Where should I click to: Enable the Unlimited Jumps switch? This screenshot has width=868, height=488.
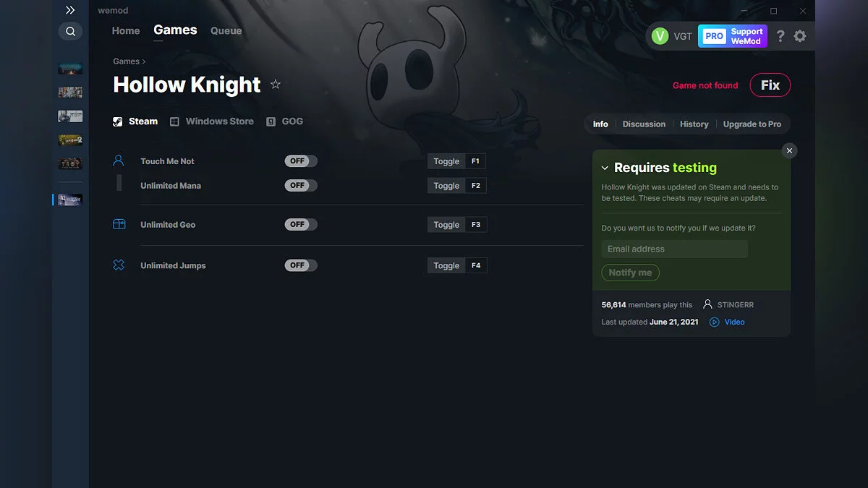coord(300,265)
